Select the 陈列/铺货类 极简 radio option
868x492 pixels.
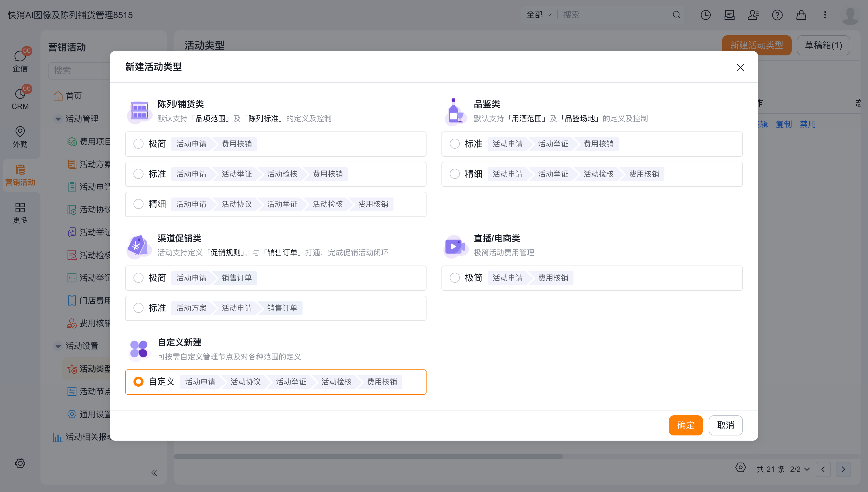click(138, 144)
